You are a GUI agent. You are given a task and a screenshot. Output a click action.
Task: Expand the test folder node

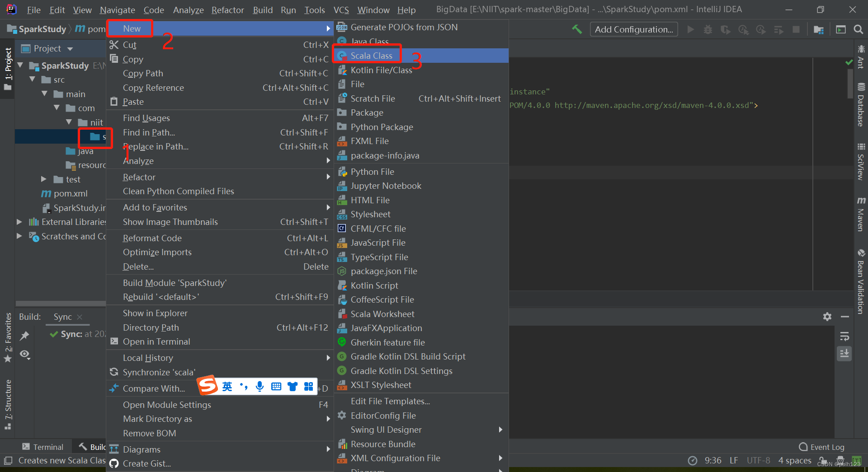(x=44, y=179)
